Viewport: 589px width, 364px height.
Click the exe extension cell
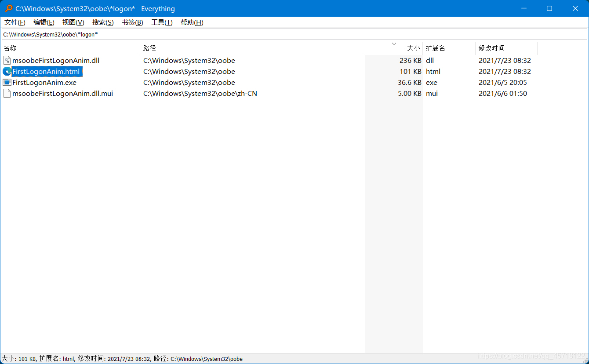point(432,82)
